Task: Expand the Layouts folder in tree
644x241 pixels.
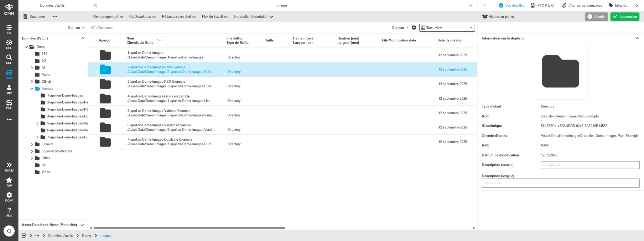Action: coord(32,144)
